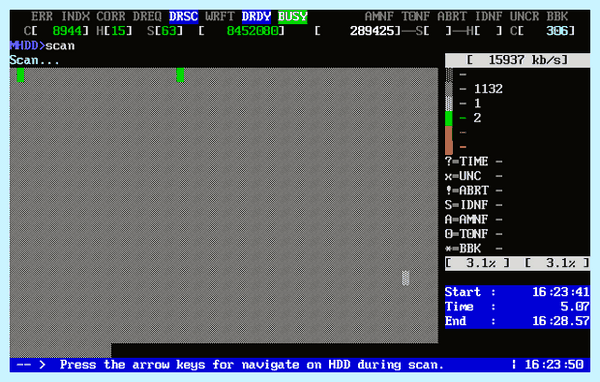Select total LBA value 8452080
The image size is (600, 382).
tap(253, 31)
